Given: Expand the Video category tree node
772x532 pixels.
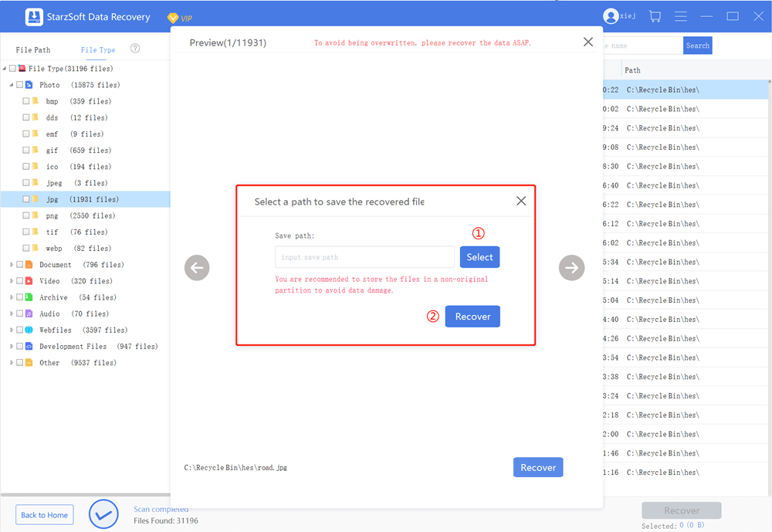Looking at the screenshot, I should pos(12,281).
